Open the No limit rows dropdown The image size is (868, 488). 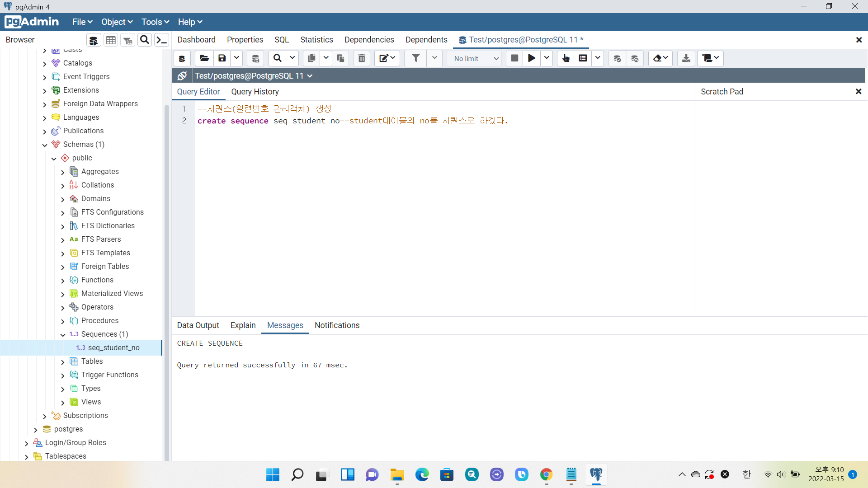coord(475,58)
